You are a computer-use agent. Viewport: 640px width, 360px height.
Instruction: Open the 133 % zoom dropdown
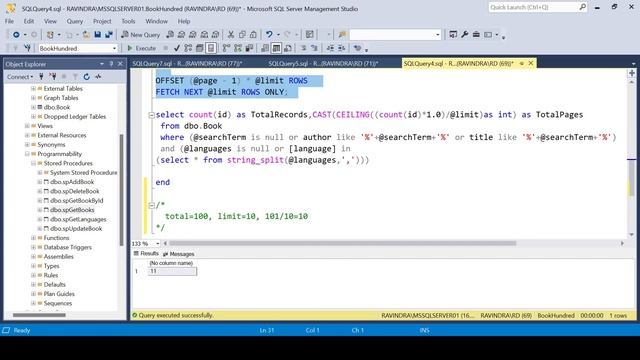[158, 244]
